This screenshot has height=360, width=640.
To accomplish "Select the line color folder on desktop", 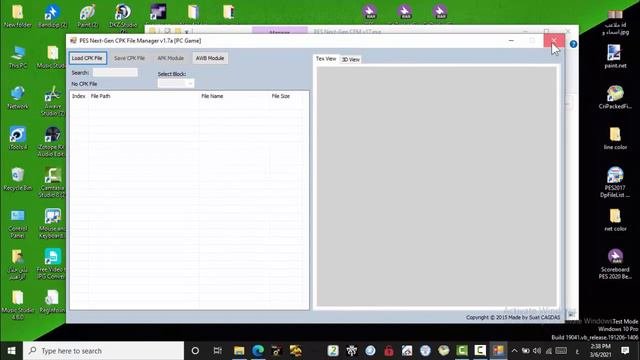I will pos(615,139).
